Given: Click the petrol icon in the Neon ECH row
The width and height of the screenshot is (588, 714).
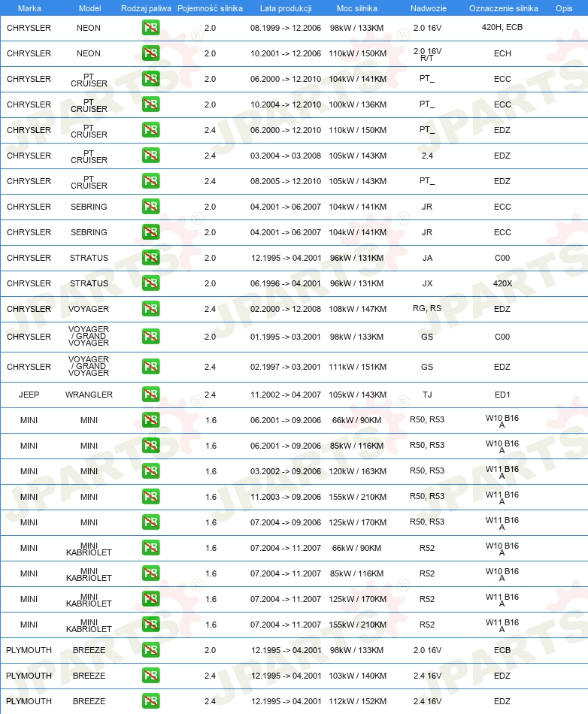Looking at the screenshot, I should tap(150, 53).
